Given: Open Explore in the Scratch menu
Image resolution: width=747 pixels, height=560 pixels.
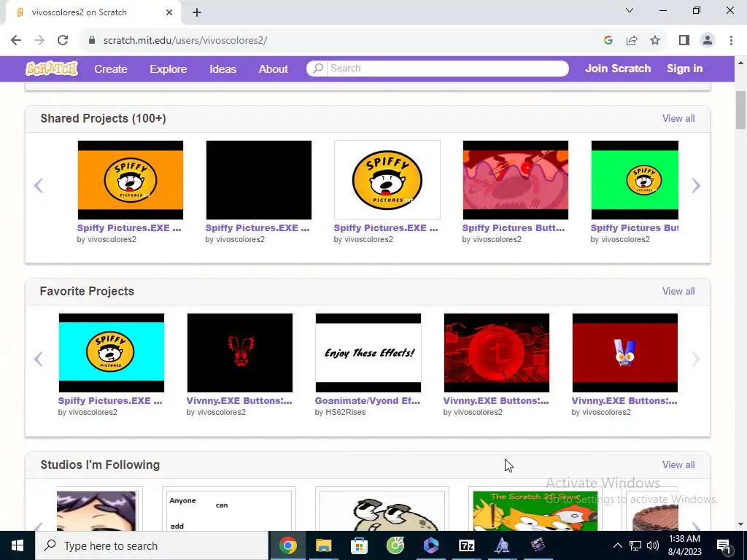Looking at the screenshot, I should tap(169, 69).
